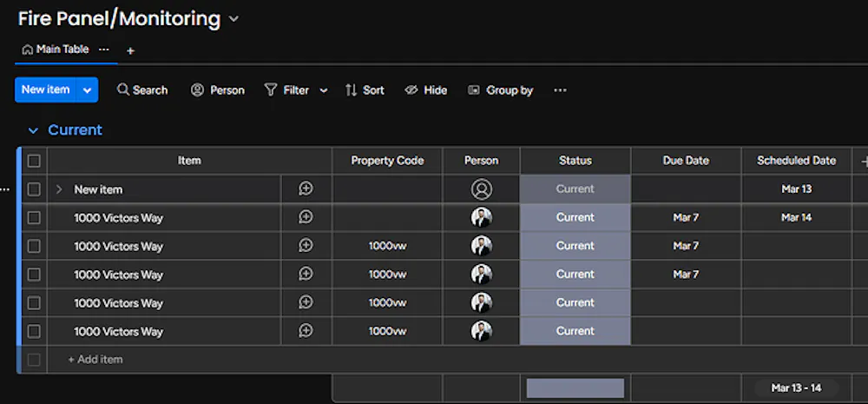The width and height of the screenshot is (868, 404).
Task: Open conversation icon on New item row
Action: click(x=306, y=189)
